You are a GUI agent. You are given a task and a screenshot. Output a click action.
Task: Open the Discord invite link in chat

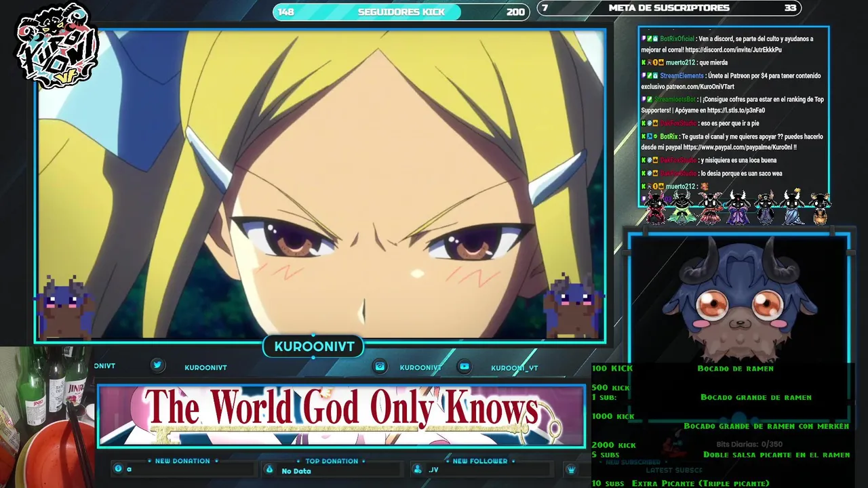[x=733, y=50]
